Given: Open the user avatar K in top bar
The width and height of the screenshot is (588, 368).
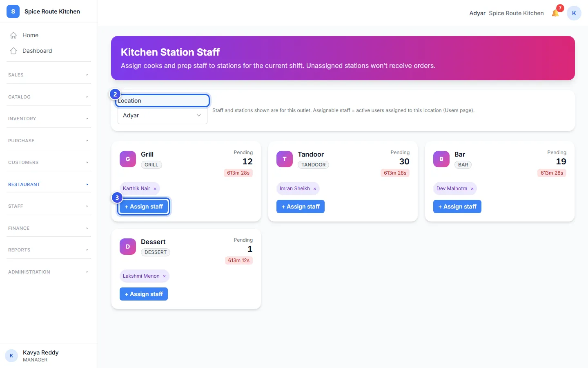Looking at the screenshot, I should point(574,13).
